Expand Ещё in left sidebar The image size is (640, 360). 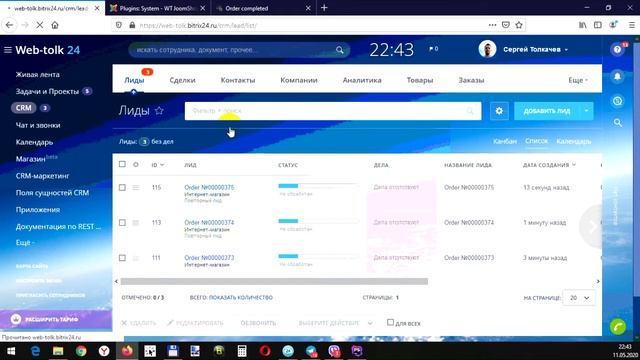tap(25, 242)
